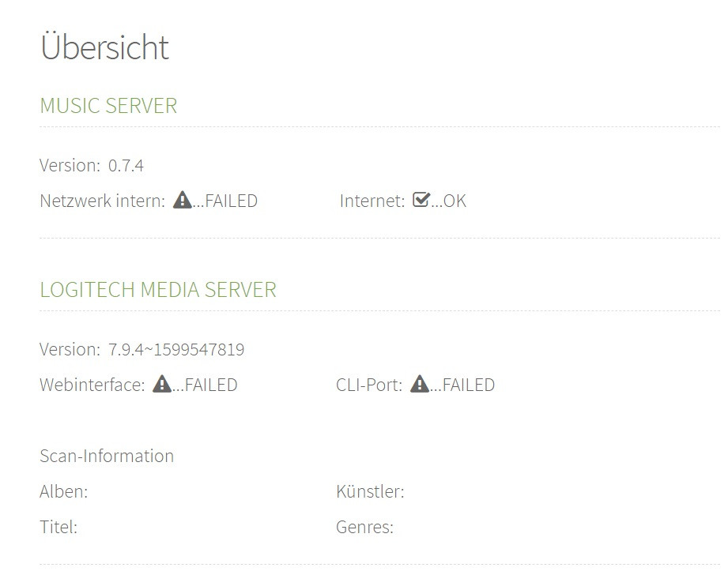Click the Internet checkmark status icon
The height and width of the screenshot is (575, 728).
coord(421,201)
